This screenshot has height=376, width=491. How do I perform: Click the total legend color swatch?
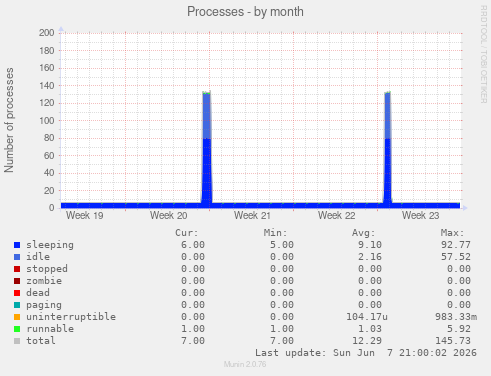pyautogui.click(x=17, y=341)
